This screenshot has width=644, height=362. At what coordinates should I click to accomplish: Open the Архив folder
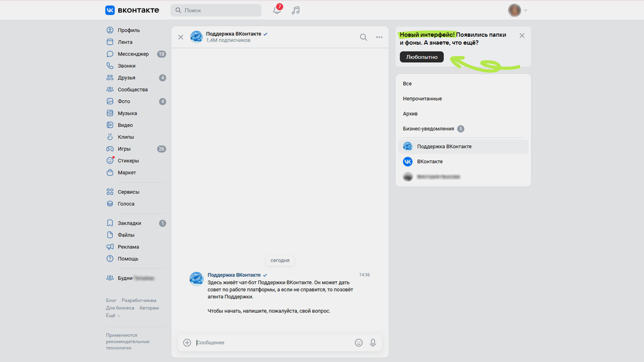[410, 114]
